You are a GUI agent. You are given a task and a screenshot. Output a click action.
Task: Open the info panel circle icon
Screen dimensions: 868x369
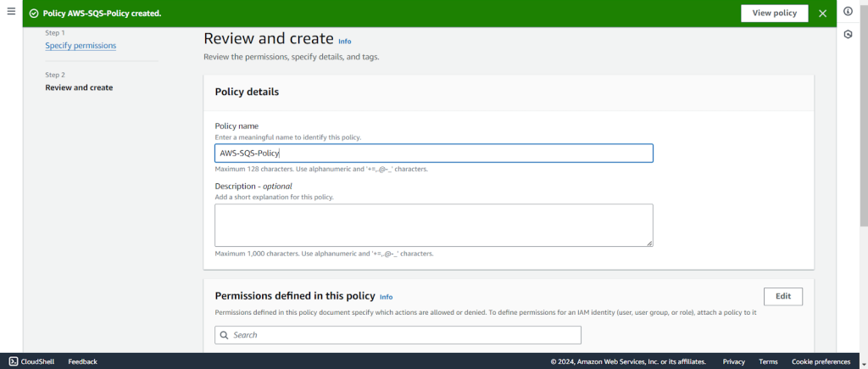(848, 11)
